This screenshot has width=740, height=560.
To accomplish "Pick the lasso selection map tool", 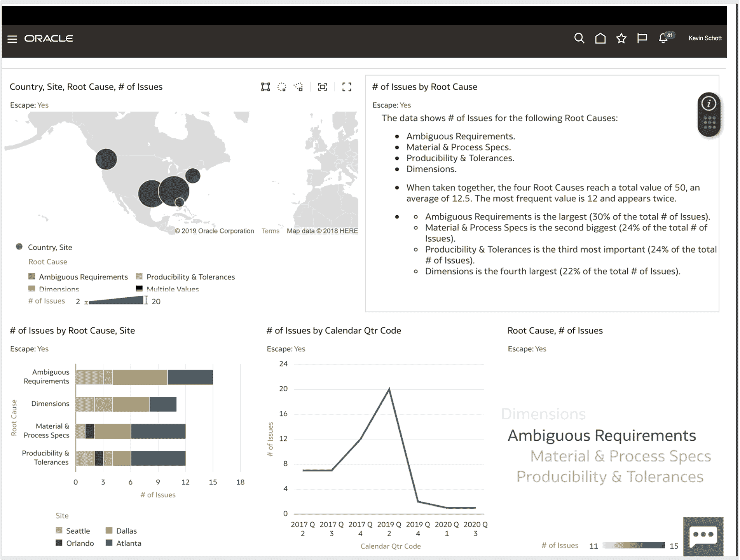I will [x=298, y=87].
